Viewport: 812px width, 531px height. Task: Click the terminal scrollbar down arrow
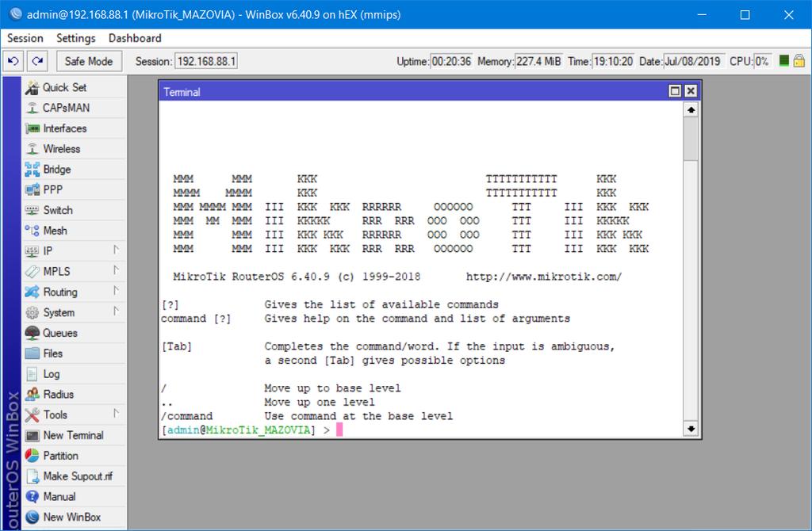[691, 429]
